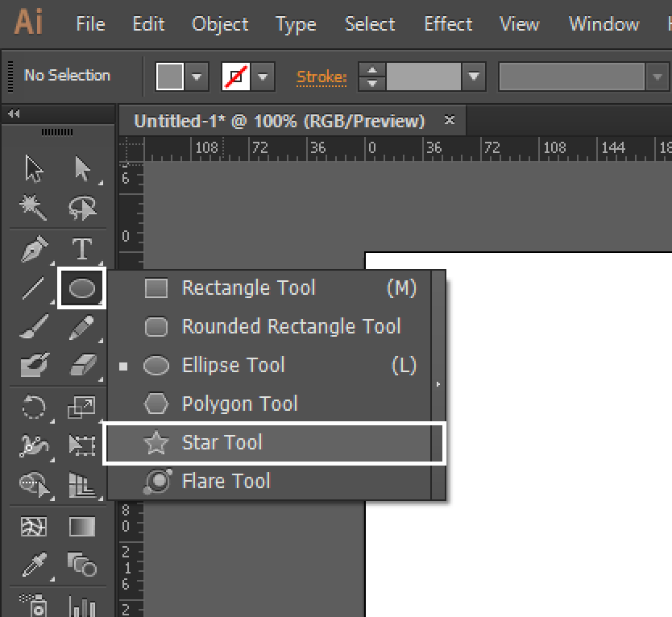The image size is (672, 617).
Task: Select the Lasso tool
Action: [x=82, y=207]
